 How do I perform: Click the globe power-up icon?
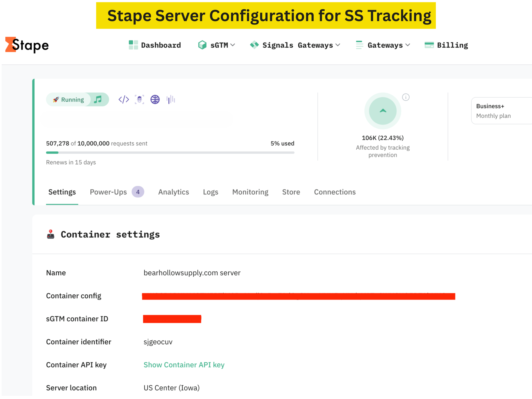tap(155, 99)
